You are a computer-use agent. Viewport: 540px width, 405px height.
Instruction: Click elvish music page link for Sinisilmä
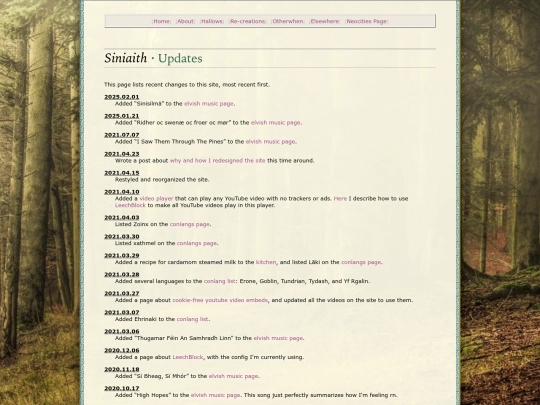(209, 104)
